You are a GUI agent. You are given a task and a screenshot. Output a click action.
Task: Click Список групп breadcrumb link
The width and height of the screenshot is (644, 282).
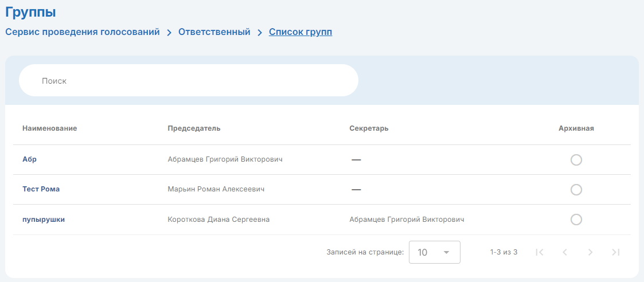tap(300, 32)
